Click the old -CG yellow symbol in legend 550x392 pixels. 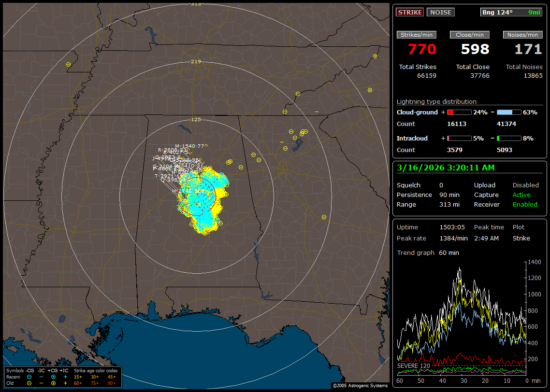[x=29, y=383]
